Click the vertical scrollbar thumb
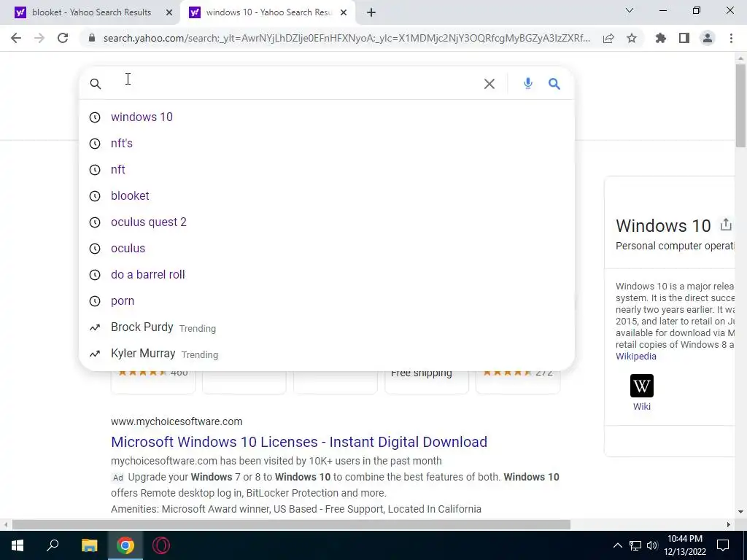This screenshot has width=747, height=560. pos(740,106)
